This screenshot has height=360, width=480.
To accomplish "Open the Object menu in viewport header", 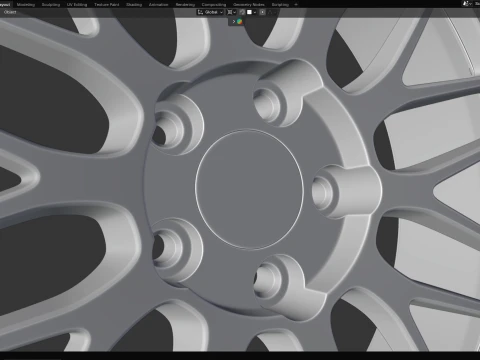I will pyautogui.click(x=10, y=12).
